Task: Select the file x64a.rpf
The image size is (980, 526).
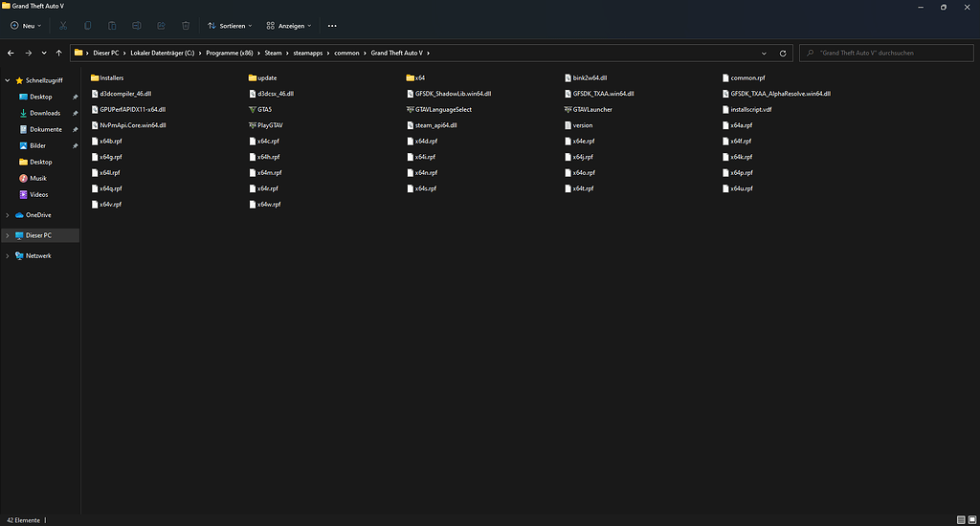Action: (738, 125)
